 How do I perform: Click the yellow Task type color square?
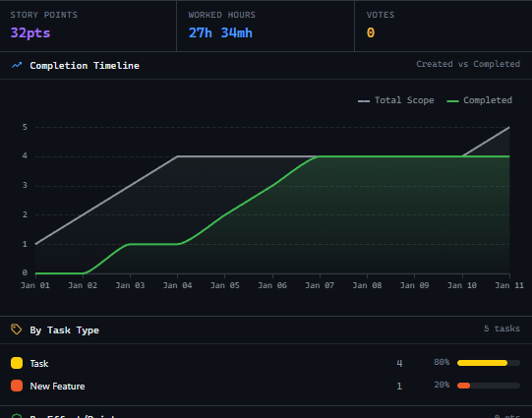[x=17, y=363]
